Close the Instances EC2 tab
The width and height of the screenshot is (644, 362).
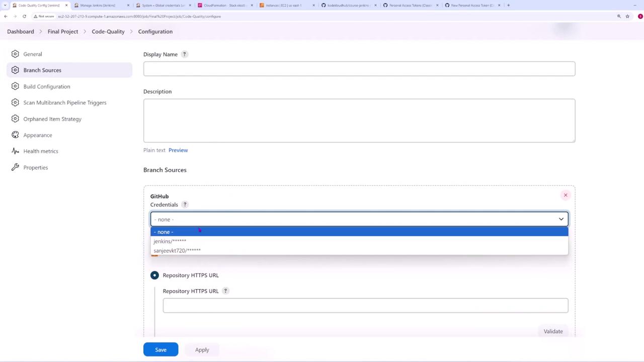pos(313,5)
